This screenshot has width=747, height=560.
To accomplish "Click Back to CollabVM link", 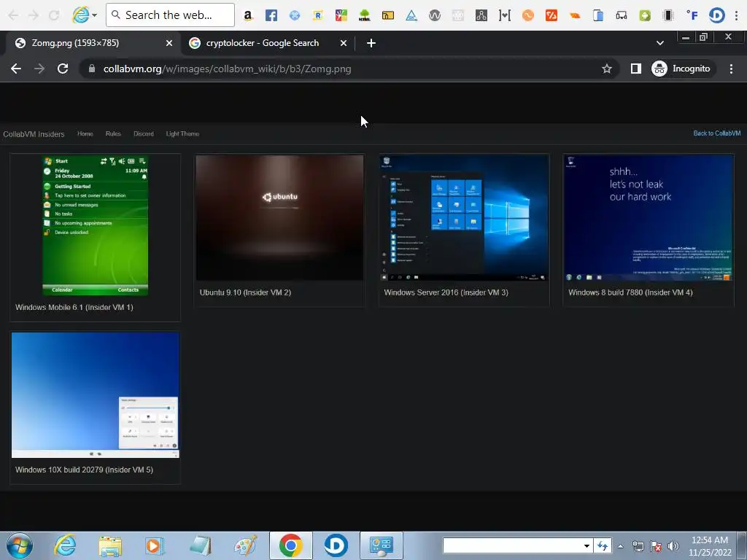I will click(717, 133).
